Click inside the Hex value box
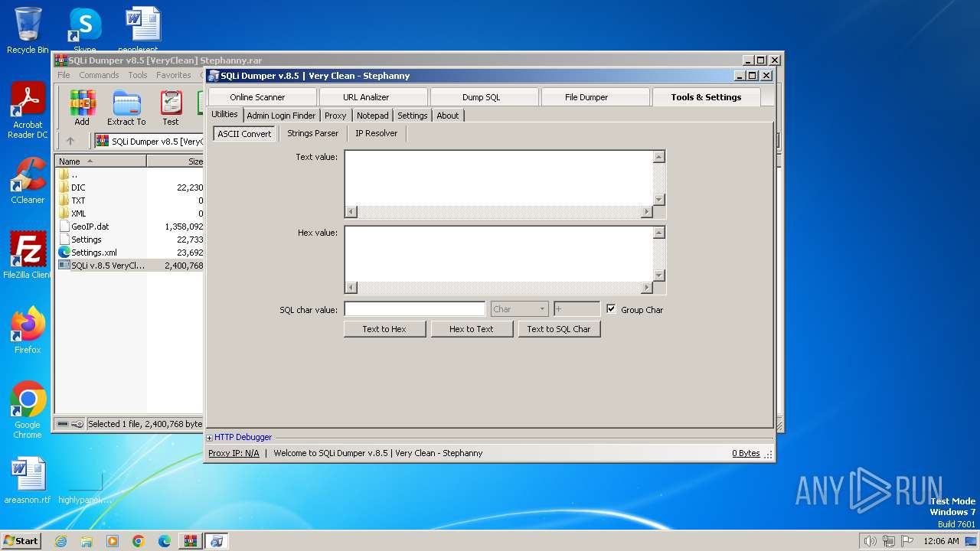Viewport: 980px width, 551px height. 499,254
